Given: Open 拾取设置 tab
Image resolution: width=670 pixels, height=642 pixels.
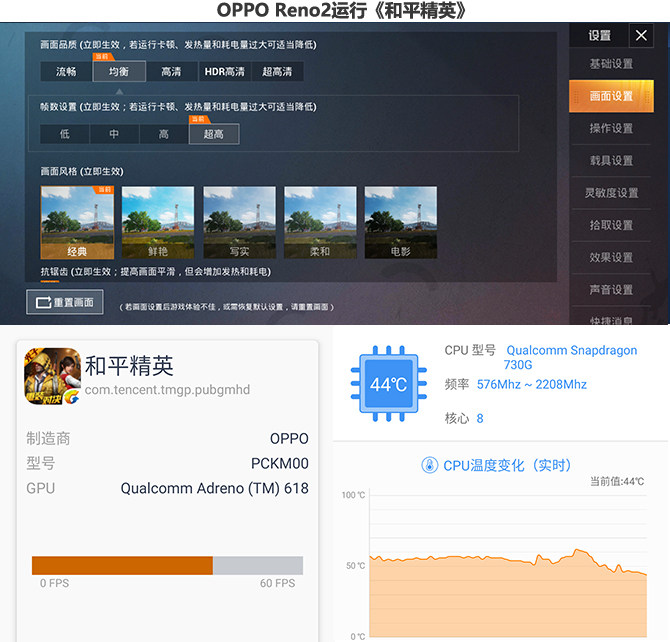Looking at the screenshot, I should tap(611, 225).
